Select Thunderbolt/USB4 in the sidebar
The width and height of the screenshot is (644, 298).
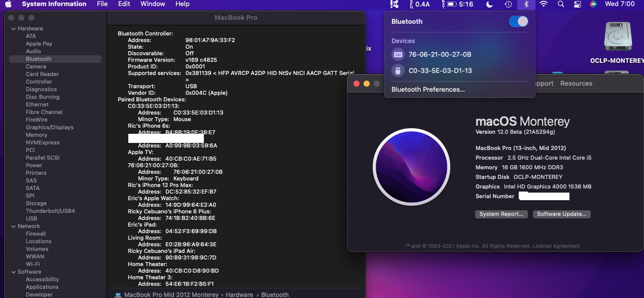(x=50, y=211)
